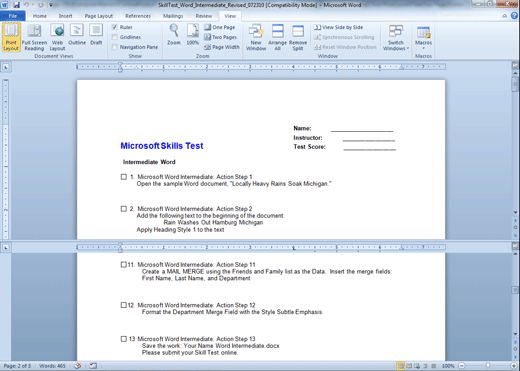This screenshot has height=371, width=520.
Task: Check the Action Step 12 checkbox in document
Action: (124, 305)
